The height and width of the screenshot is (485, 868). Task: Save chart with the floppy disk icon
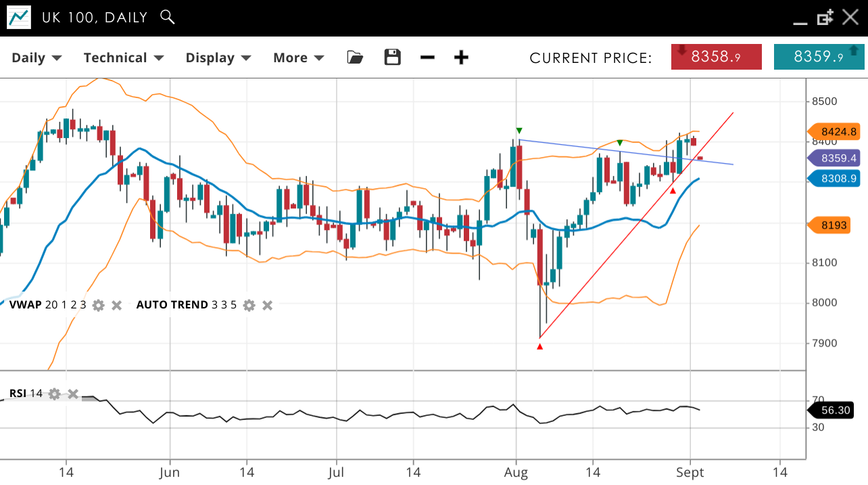(x=392, y=57)
